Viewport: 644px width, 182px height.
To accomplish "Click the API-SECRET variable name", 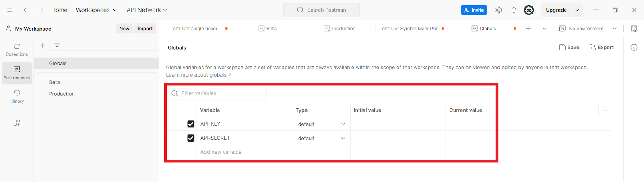I will coord(215,138).
